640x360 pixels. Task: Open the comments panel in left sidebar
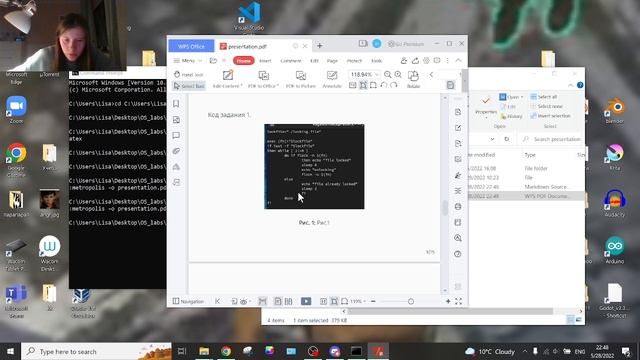[176, 135]
